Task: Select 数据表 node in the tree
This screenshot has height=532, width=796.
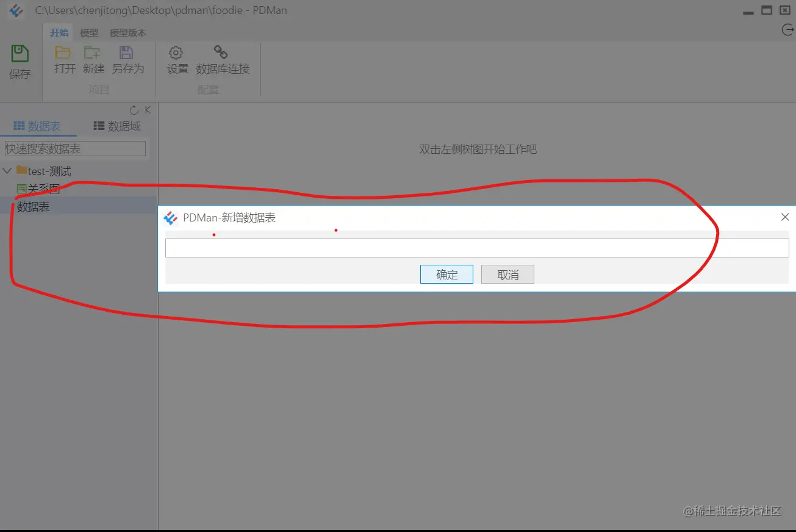Action: (33, 207)
